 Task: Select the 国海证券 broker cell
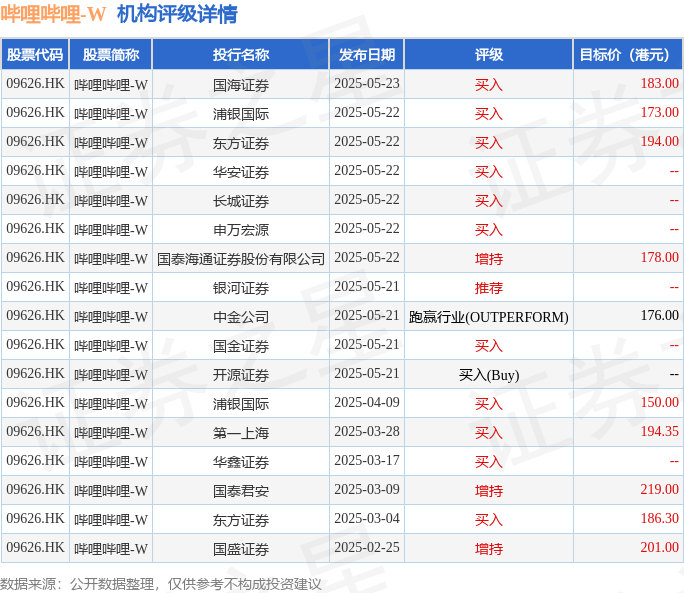point(241,85)
